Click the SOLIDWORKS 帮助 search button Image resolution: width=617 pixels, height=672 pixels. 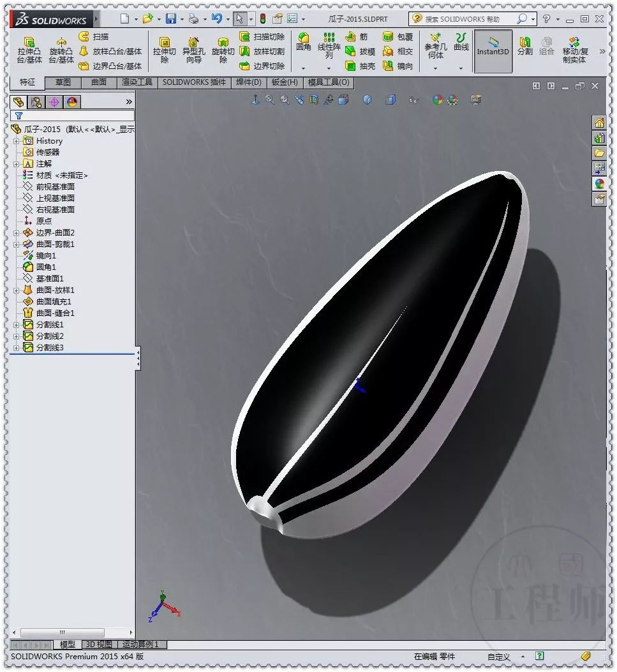tap(523, 19)
